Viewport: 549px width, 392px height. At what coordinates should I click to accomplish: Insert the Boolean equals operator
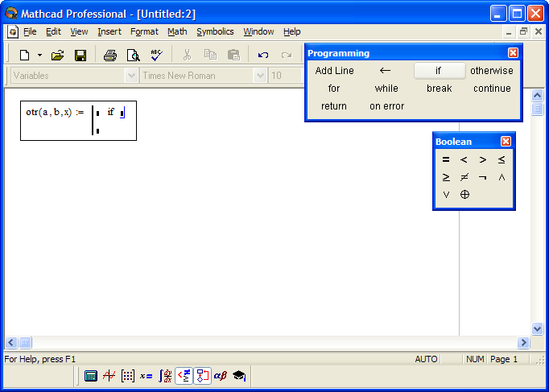(x=446, y=159)
